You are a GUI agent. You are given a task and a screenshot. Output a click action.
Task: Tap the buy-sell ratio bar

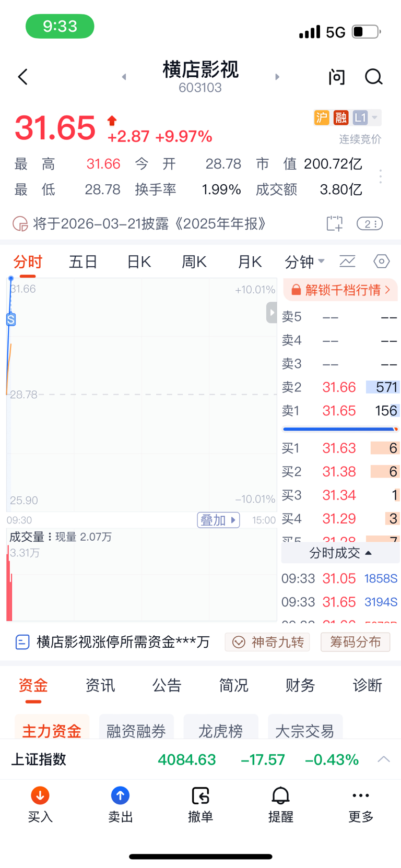pyautogui.click(x=340, y=429)
